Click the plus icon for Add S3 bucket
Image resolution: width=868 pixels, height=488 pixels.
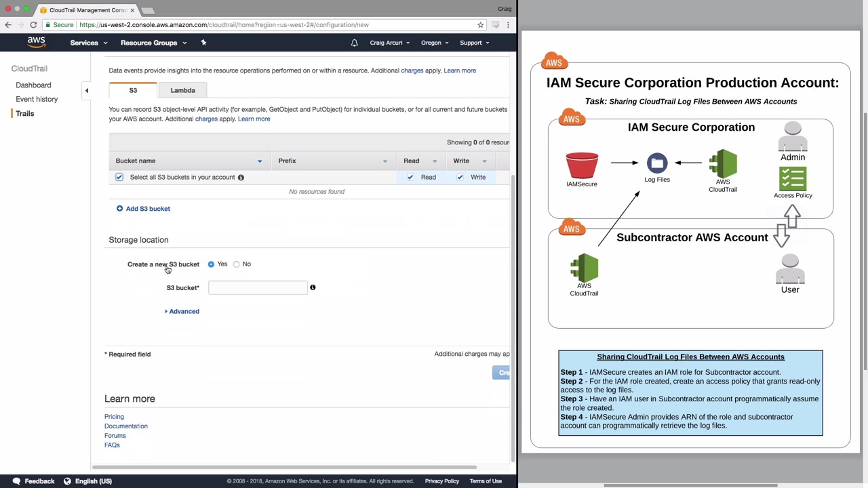(x=119, y=209)
